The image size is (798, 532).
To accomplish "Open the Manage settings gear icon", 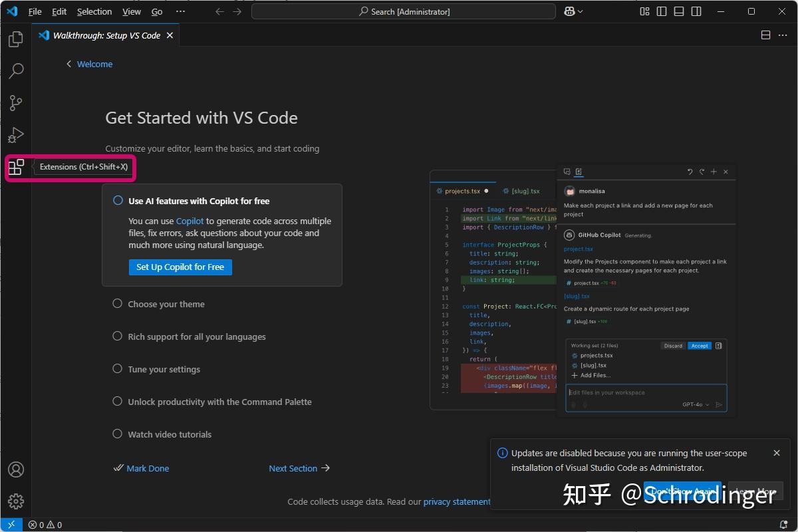I will tap(16, 501).
